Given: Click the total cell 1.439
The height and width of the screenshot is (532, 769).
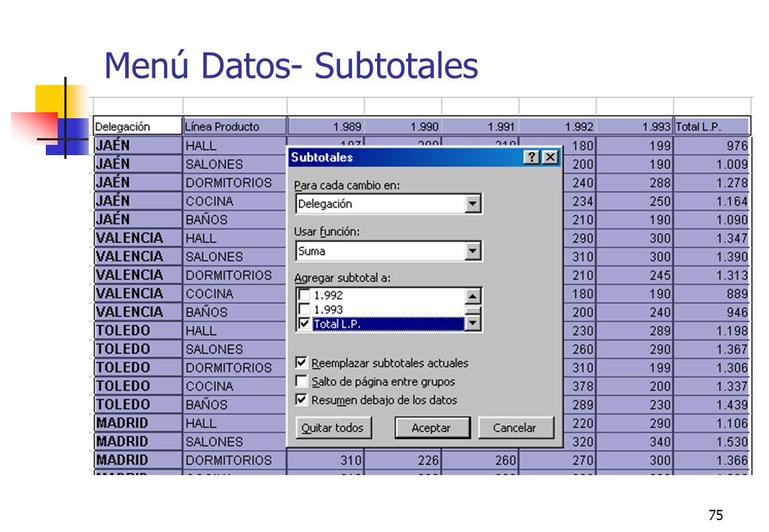Looking at the screenshot, I should click(713, 405).
